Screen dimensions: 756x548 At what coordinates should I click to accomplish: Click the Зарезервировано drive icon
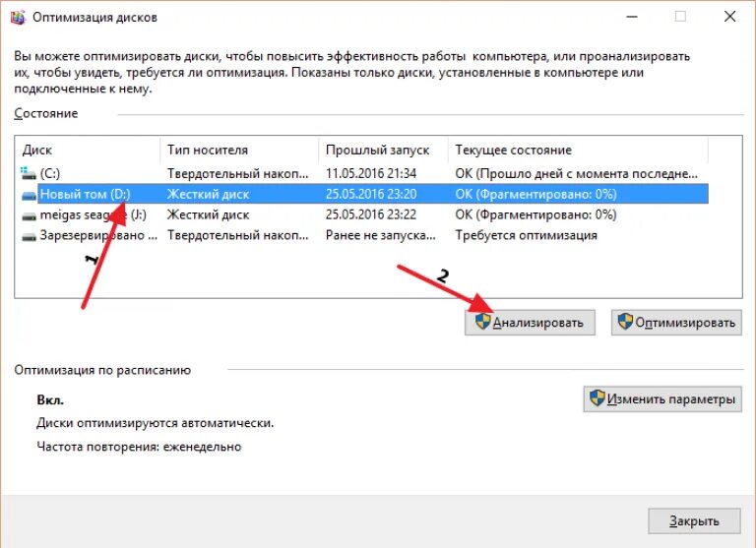pyautogui.click(x=29, y=236)
